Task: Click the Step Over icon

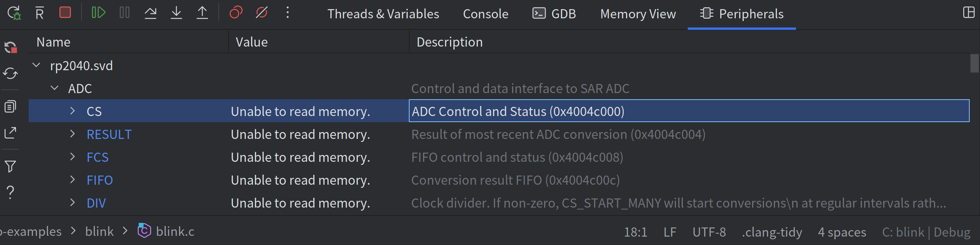Action: coord(151,13)
